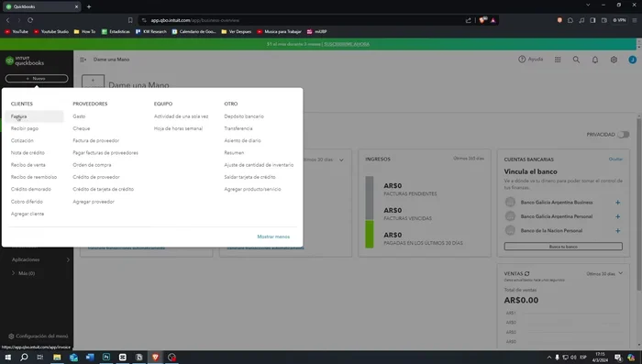Open the VPN button in browser toolbar
Image resolution: width=642 pixels, height=364 pixels.
619,20
